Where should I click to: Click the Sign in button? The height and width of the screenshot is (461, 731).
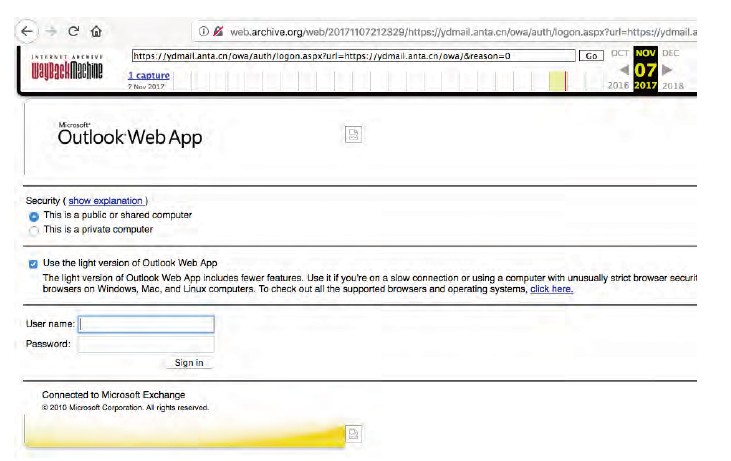click(189, 363)
